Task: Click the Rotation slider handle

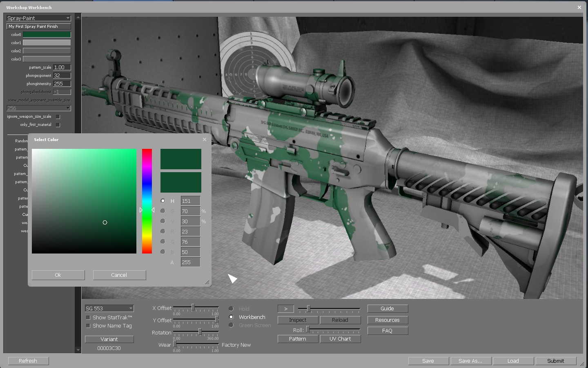Action: (x=200, y=332)
